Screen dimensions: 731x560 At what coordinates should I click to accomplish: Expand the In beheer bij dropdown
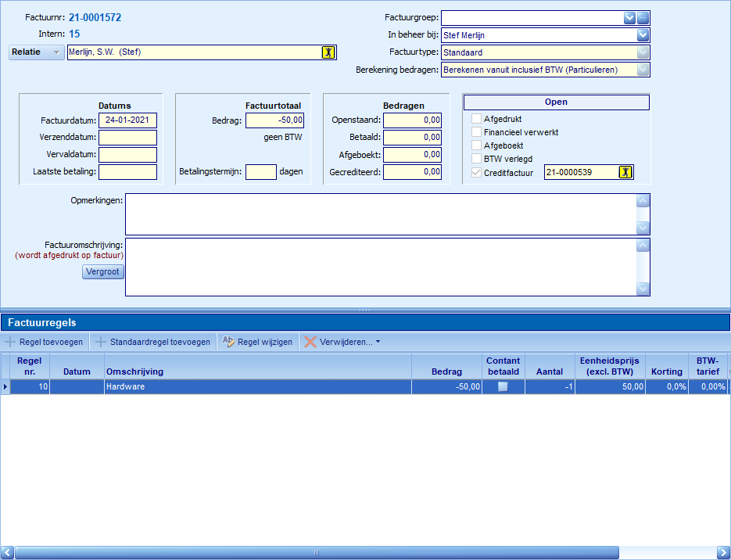(x=643, y=35)
